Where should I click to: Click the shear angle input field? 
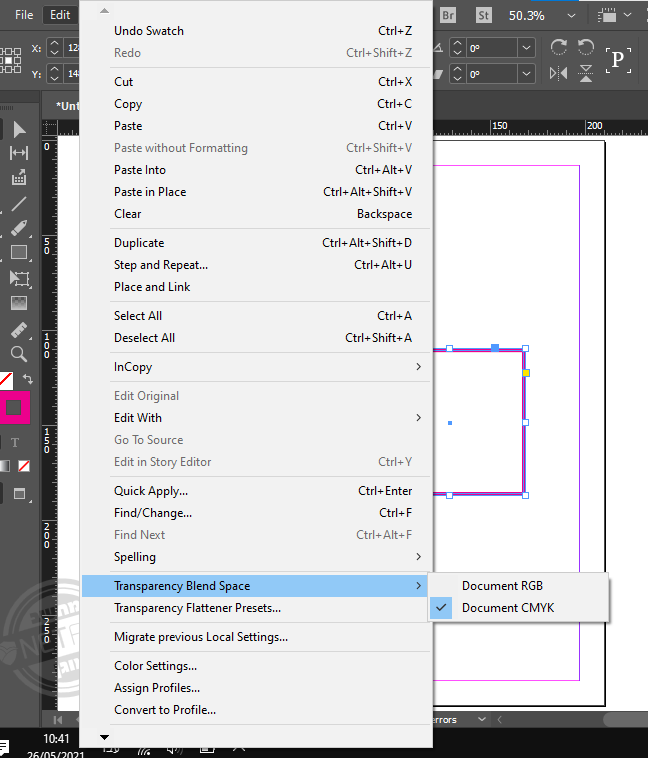[x=492, y=74]
